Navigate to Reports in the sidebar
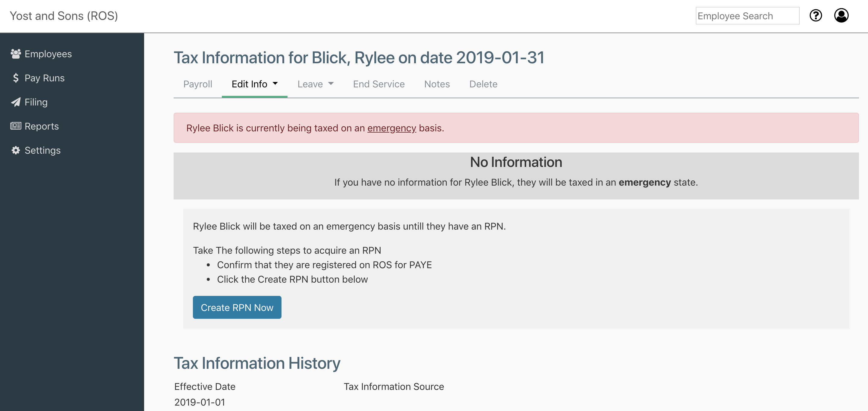The image size is (868, 411). click(42, 126)
